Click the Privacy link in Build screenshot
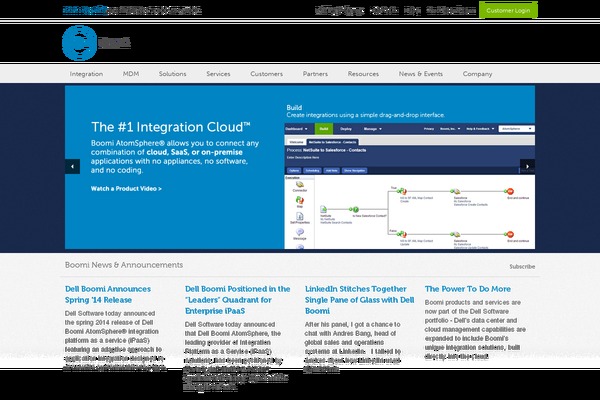The image size is (600, 400). pos(429,129)
